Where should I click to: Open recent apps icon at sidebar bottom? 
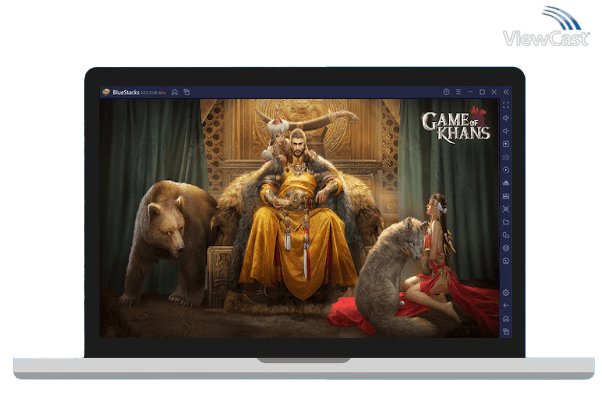[506, 331]
